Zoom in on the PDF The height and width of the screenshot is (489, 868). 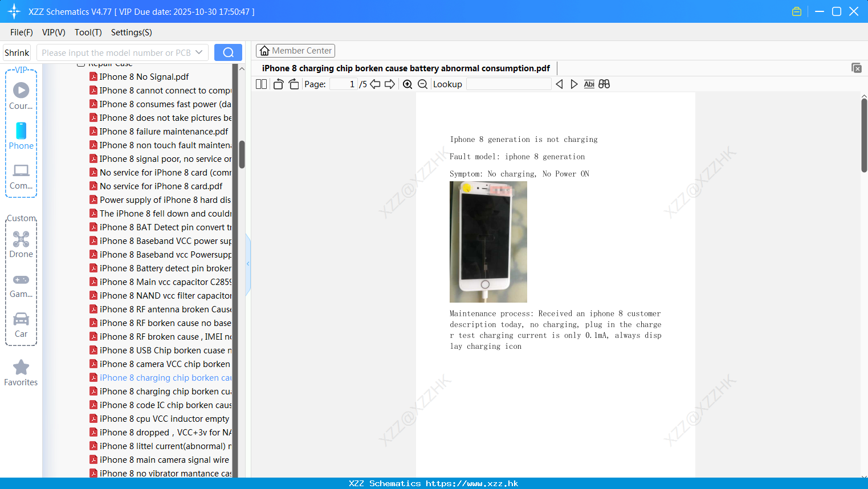click(407, 84)
